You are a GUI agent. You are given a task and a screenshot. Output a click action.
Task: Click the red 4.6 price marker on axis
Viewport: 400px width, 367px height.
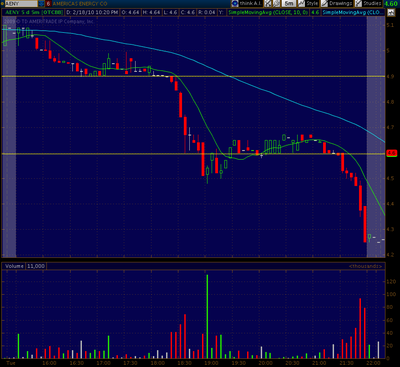[x=391, y=153]
